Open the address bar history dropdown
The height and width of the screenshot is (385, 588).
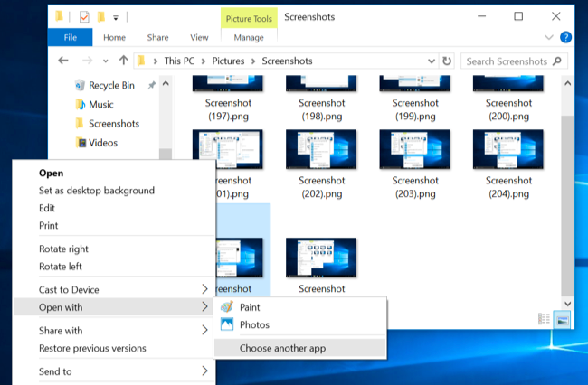pyautogui.click(x=431, y=61)
